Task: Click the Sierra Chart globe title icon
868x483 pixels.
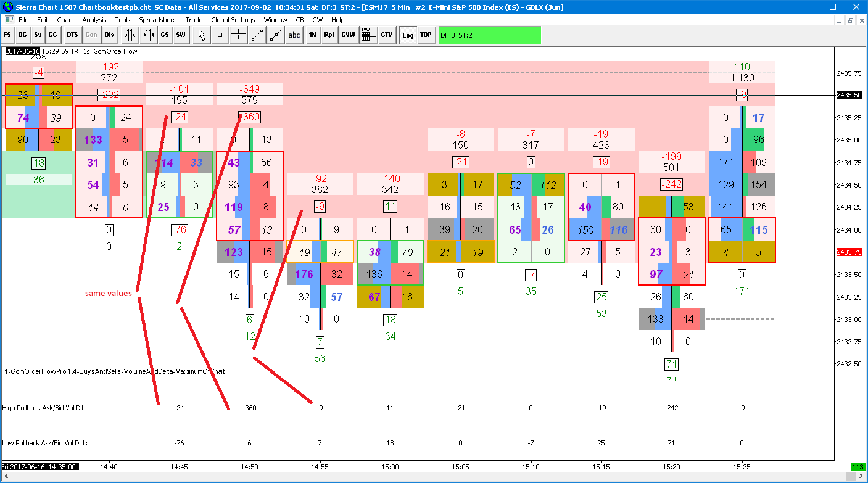Action: [x=8, y=7]
